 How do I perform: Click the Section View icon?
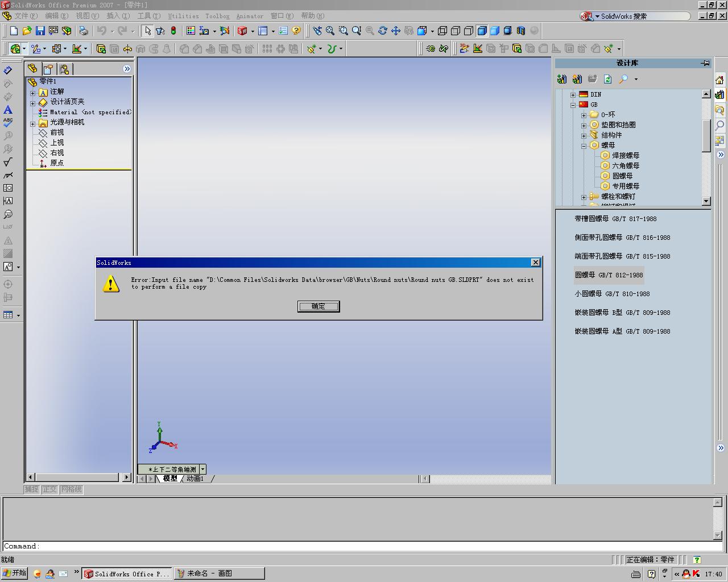point(521,31)
